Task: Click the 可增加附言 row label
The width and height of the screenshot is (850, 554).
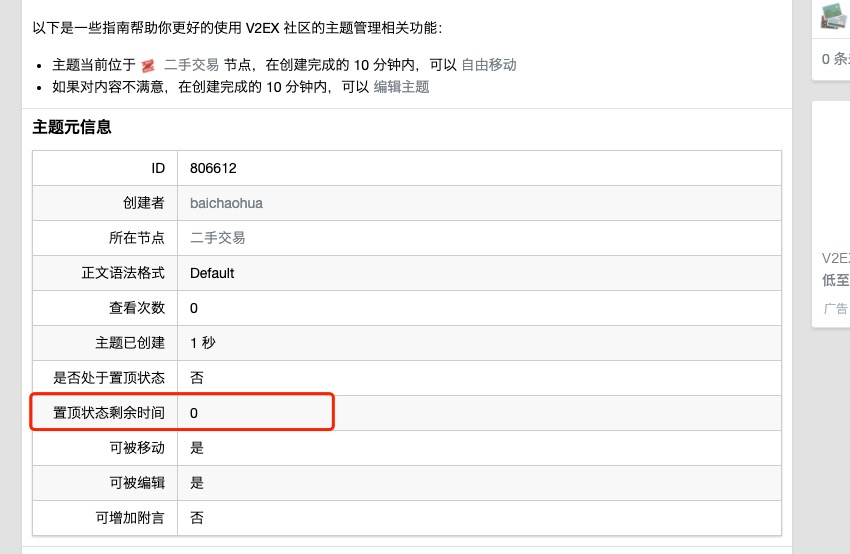Action: point(130,518)
